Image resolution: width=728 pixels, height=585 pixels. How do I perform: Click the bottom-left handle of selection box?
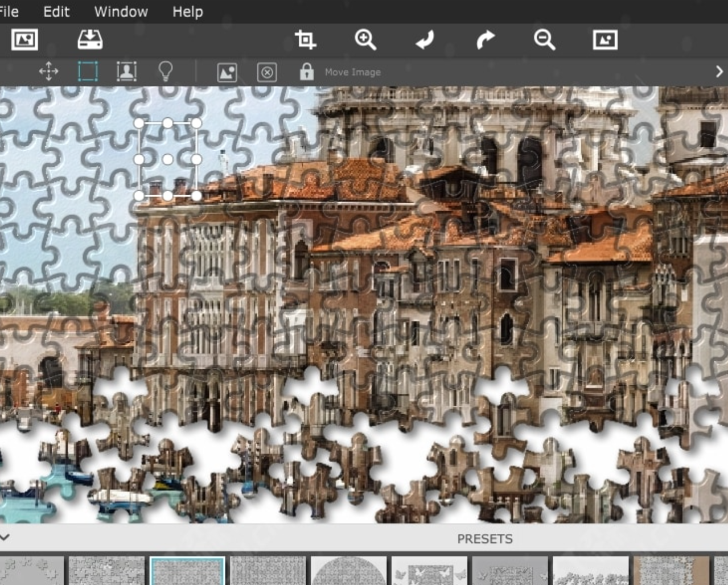[x=139, y=196]
